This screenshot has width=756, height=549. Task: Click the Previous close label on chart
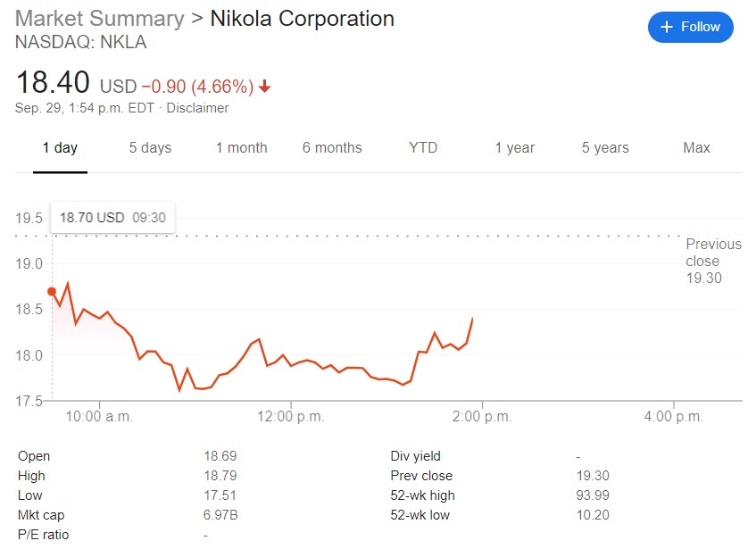713,261
